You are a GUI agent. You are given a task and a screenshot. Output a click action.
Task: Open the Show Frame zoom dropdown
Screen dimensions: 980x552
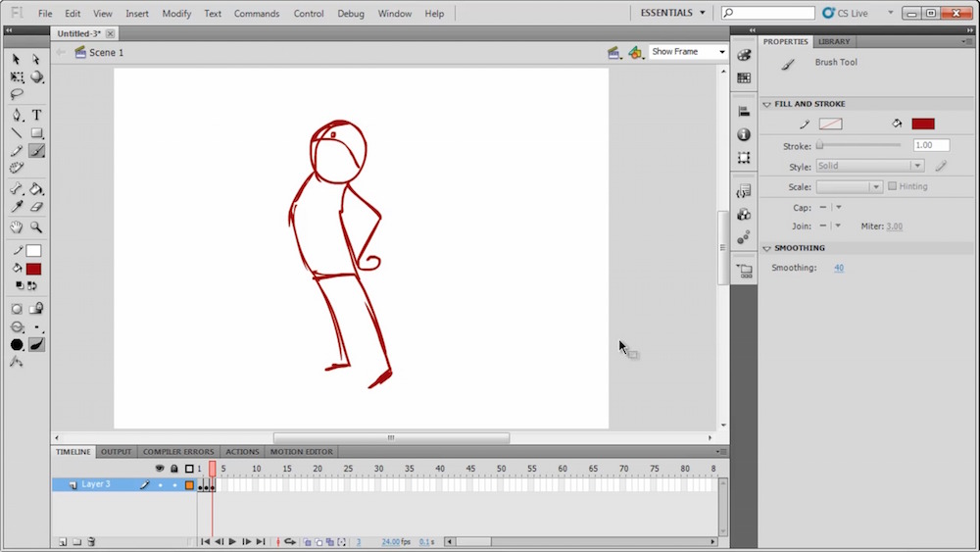tap(688, 52)
